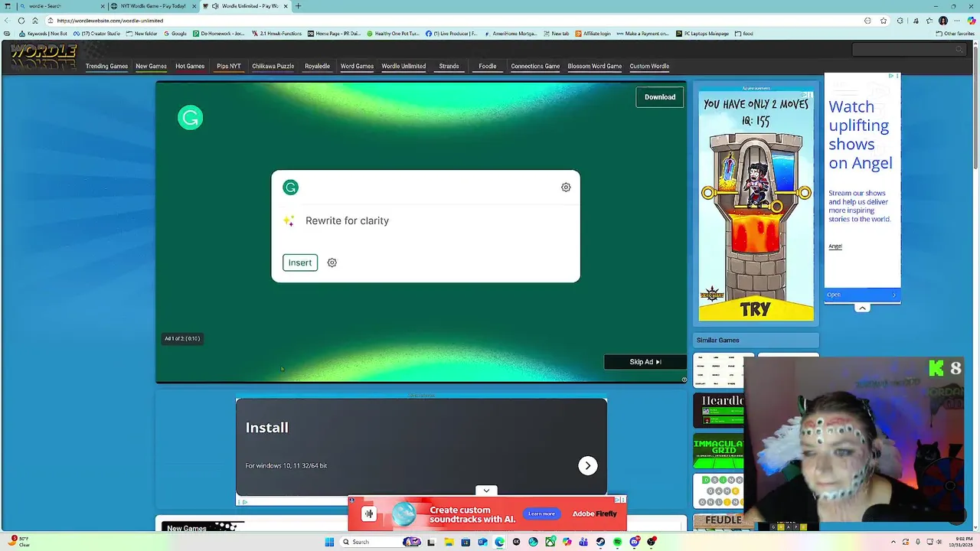The width and height of the screenshot is (980, 551).
Task: Open Foodle in the nav bar
Action: (488, 67)
